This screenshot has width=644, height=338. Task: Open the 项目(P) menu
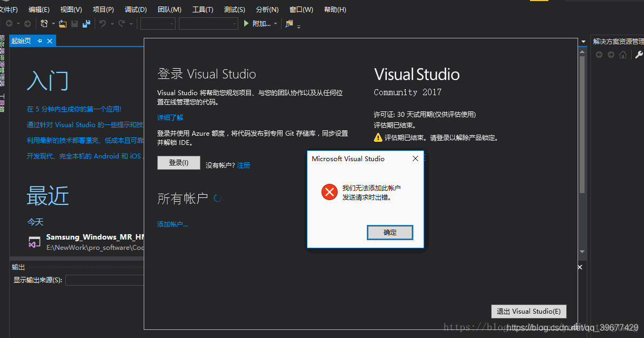pos(104,9)
